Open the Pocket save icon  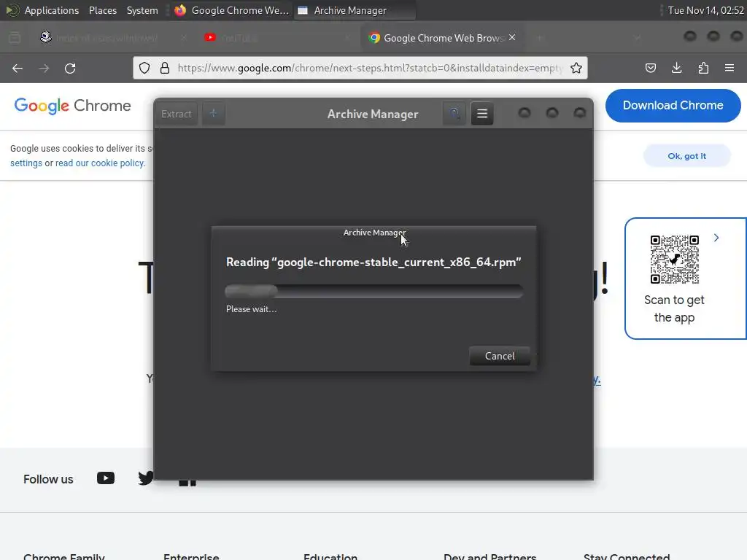point(650,68)
